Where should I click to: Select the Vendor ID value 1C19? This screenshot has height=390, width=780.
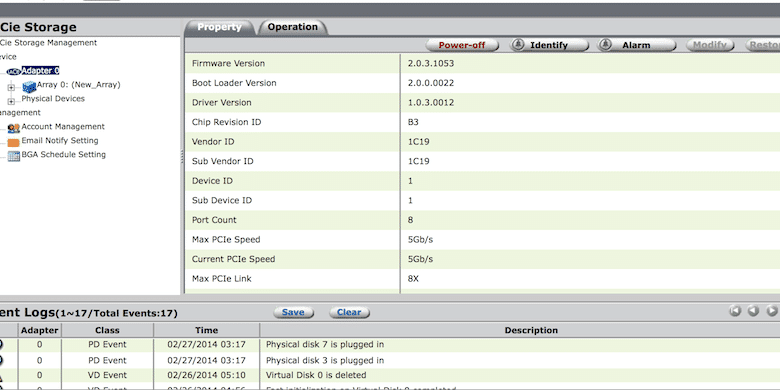coord(418,142)
